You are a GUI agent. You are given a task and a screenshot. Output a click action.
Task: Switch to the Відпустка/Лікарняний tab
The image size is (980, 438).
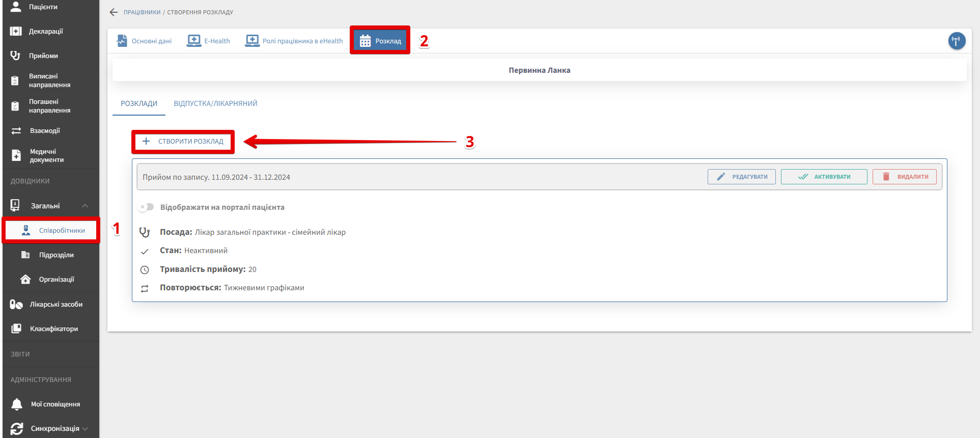pyautogui.click(x=215, y=103)
